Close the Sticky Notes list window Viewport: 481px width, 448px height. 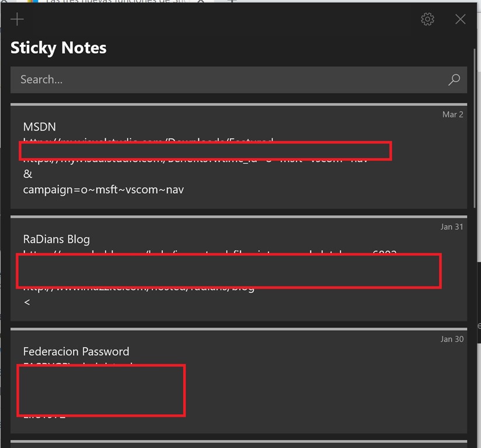(461, 19)
